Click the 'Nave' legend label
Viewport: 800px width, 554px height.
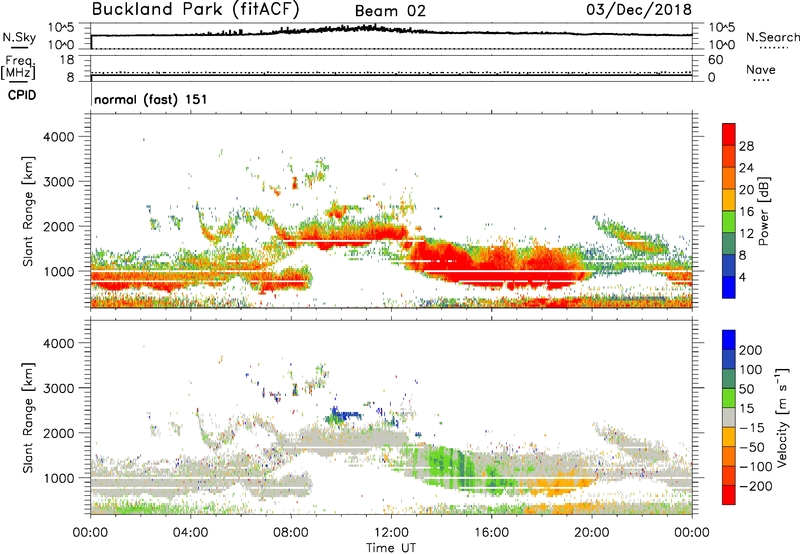tap(761, 69)
